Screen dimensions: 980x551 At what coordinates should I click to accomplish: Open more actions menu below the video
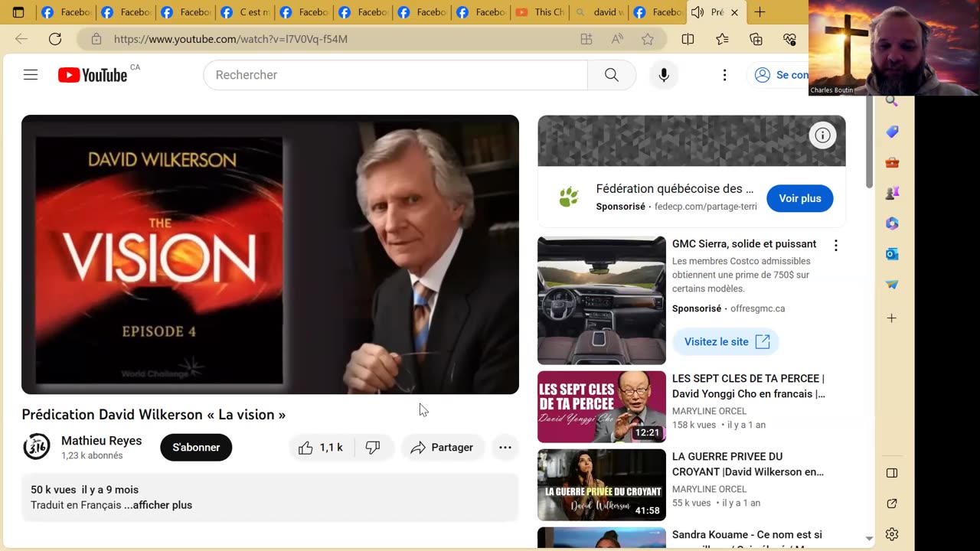pos(505,448)
